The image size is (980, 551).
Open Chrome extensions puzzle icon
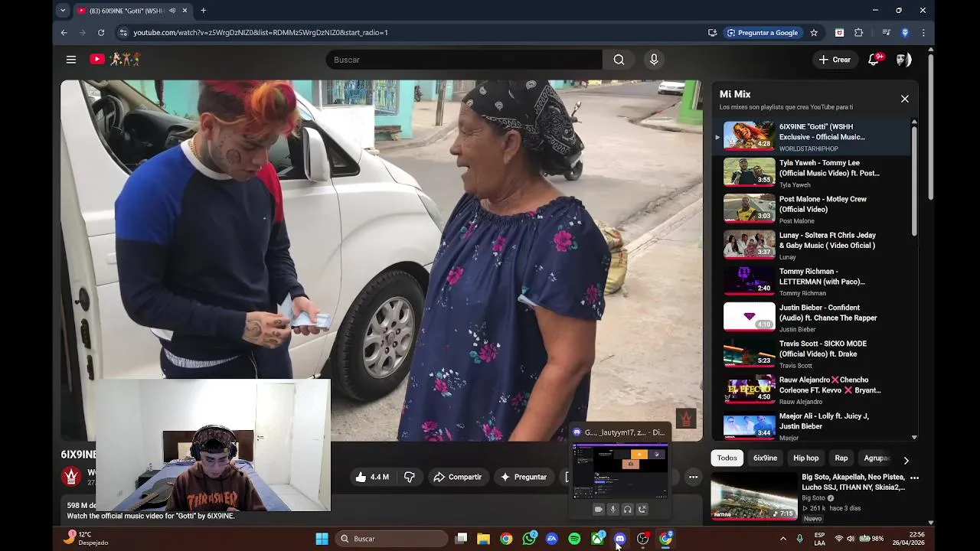[858, 33]
